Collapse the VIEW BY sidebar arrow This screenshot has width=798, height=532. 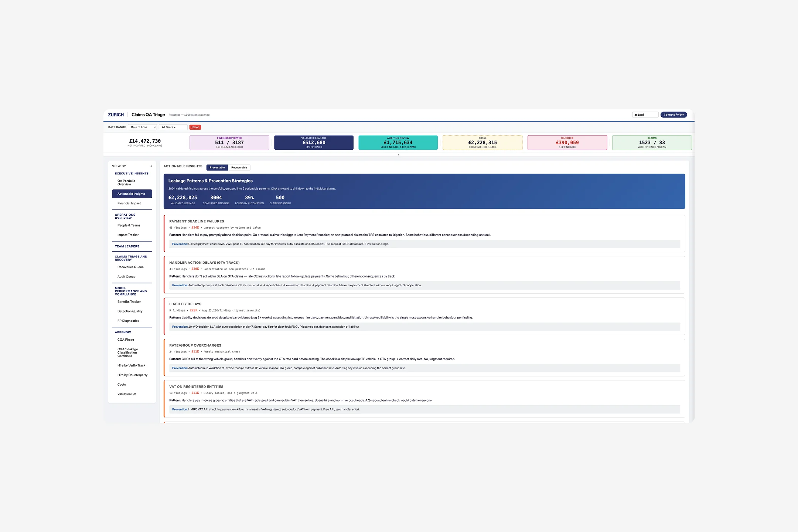tap(151, 166)
